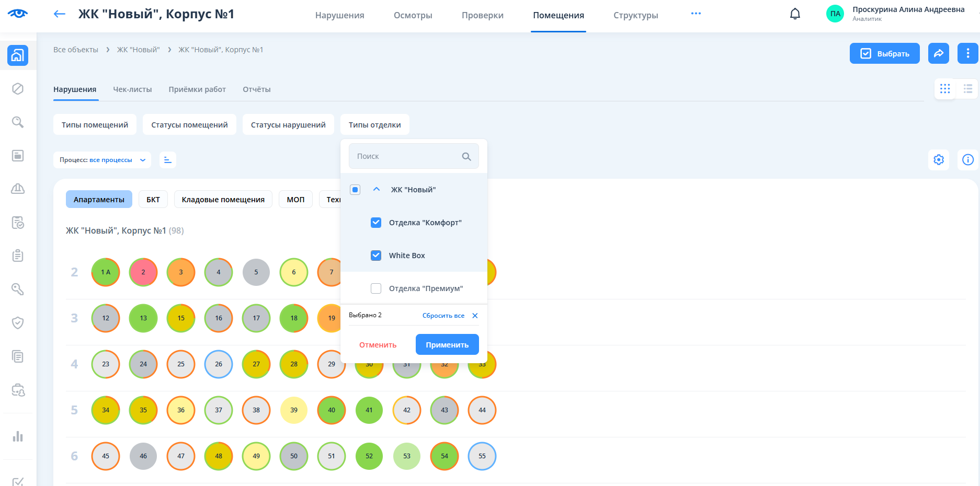Switch to list view layout
The image size is (980, 486).
coord(967,89)
